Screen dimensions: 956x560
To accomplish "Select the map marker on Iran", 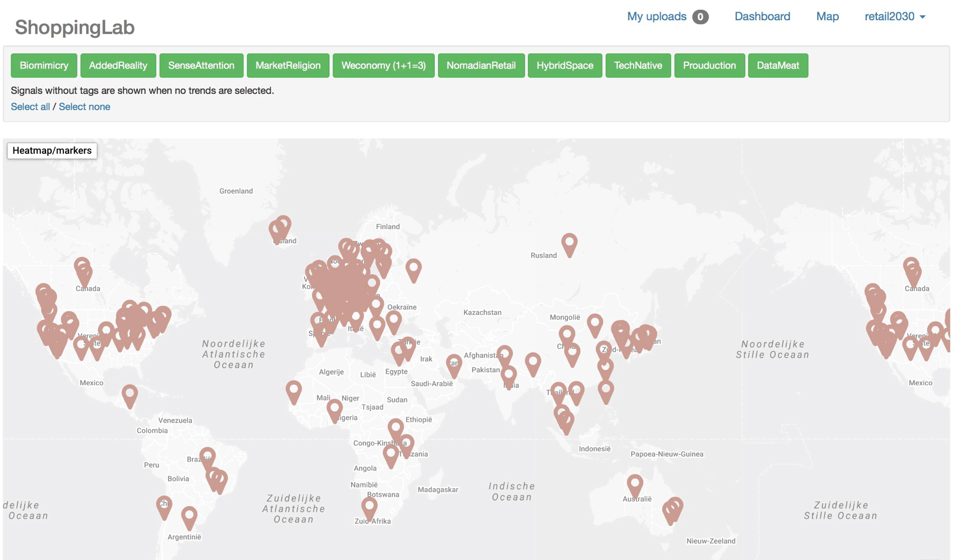I will pos(454,366).
